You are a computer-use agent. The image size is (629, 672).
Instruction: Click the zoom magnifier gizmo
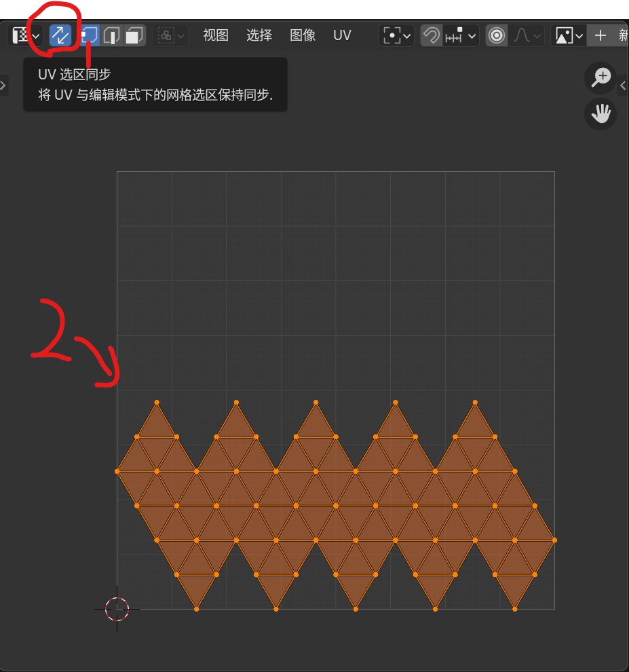[601, 77]
